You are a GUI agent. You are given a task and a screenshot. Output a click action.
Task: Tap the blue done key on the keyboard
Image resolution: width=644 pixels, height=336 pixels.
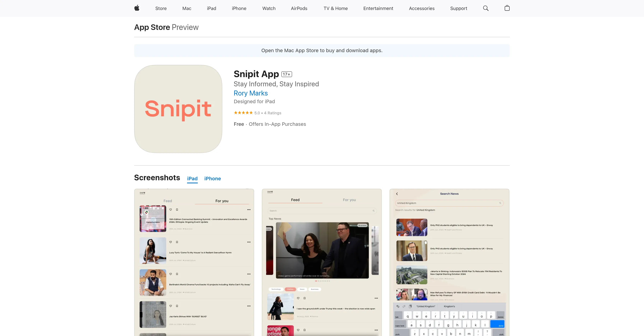498,324
